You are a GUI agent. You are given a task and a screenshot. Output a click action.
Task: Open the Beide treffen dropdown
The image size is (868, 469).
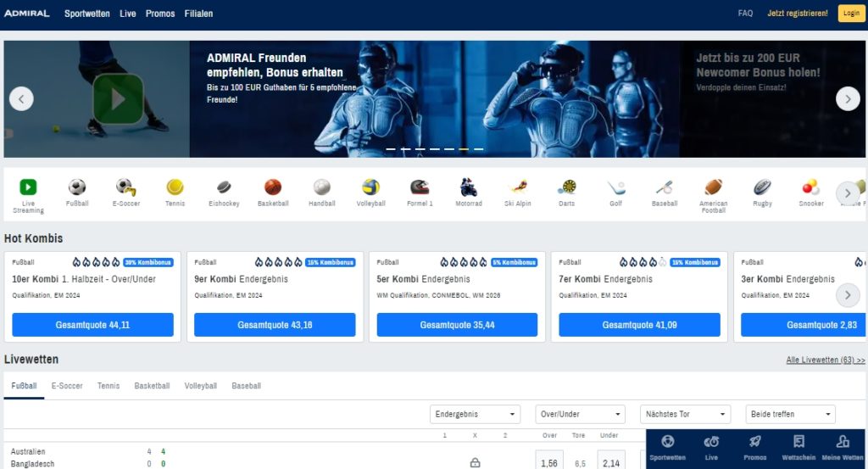click(x=791, y=414)
